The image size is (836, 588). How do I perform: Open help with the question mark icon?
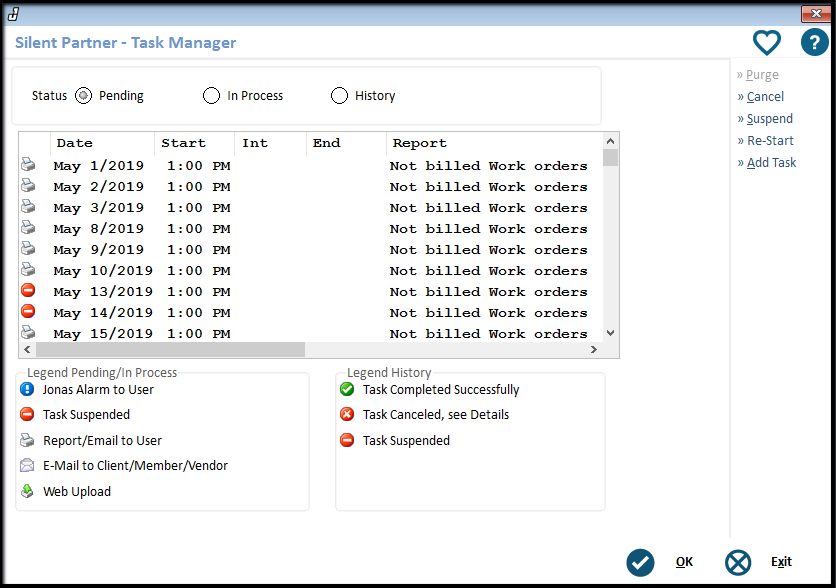(x=814, y=42)
